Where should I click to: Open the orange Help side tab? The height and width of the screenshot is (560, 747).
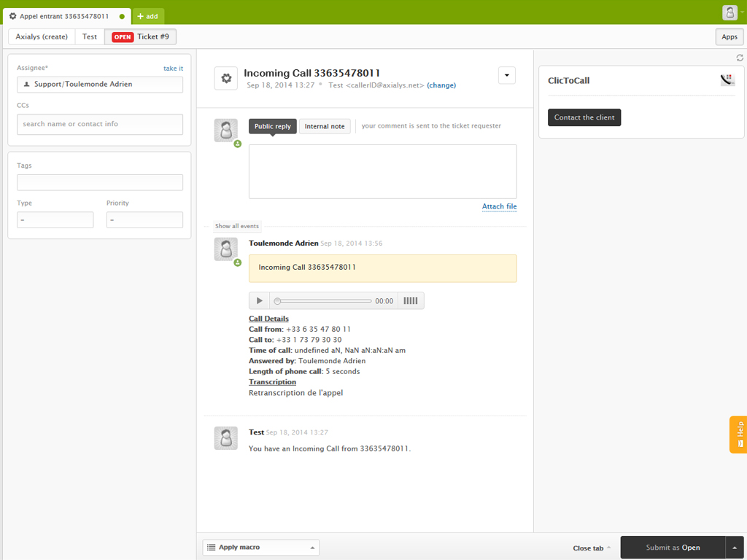coord(738,435)
